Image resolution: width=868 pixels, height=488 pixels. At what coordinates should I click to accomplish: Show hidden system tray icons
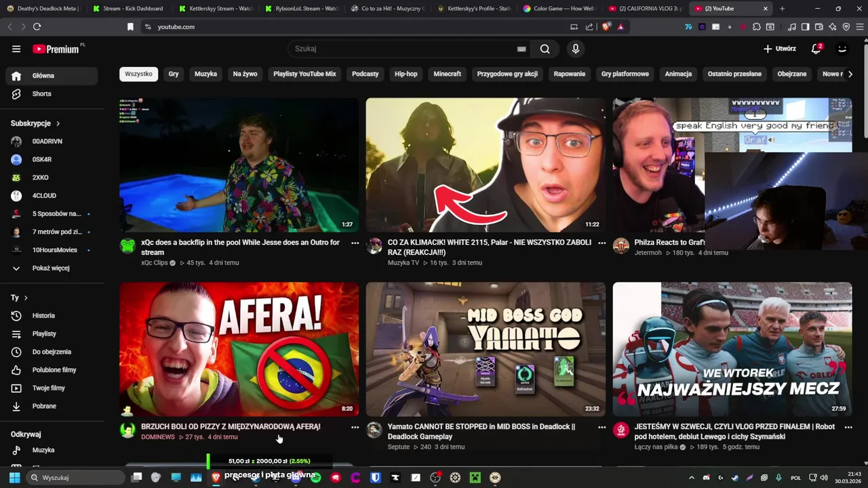(x=692, y=478)
